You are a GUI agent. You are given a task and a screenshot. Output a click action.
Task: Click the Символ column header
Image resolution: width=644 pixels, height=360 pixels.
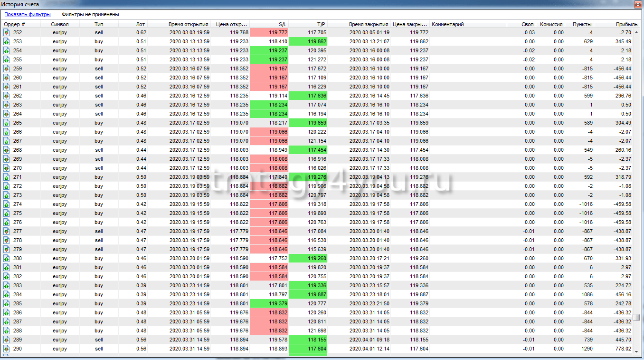tap(60, 24)
